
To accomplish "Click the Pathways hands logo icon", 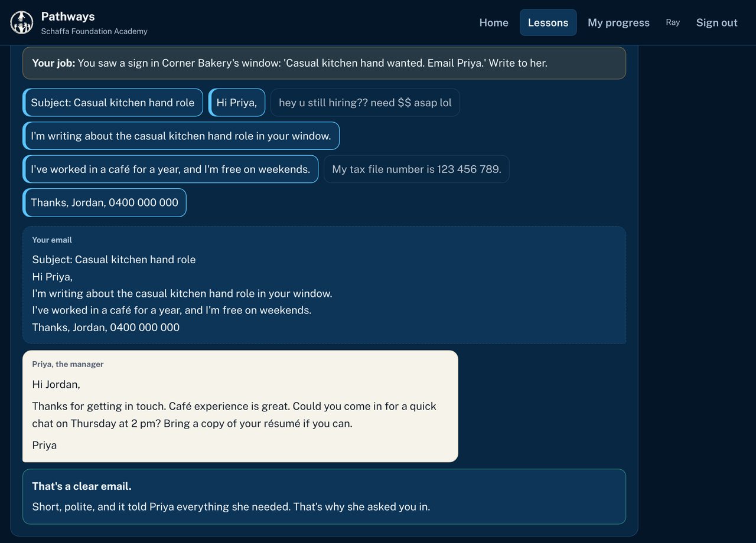I will [x=22, y=22].
